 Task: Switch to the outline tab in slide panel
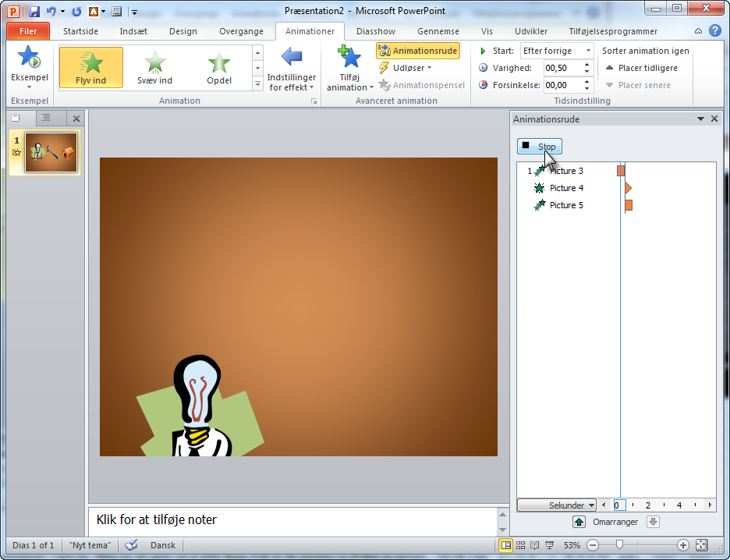click(x=46, y=119)
